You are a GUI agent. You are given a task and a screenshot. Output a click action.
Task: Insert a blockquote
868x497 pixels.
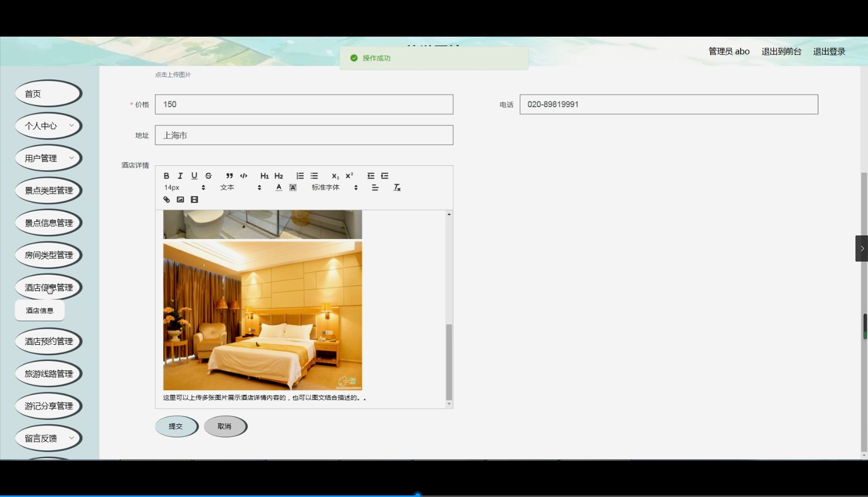coord(230,176)
